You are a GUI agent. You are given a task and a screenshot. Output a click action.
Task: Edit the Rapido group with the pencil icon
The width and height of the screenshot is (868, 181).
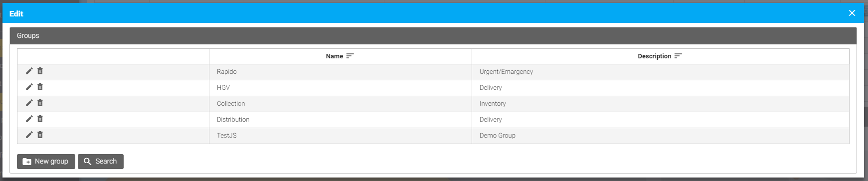29,71
